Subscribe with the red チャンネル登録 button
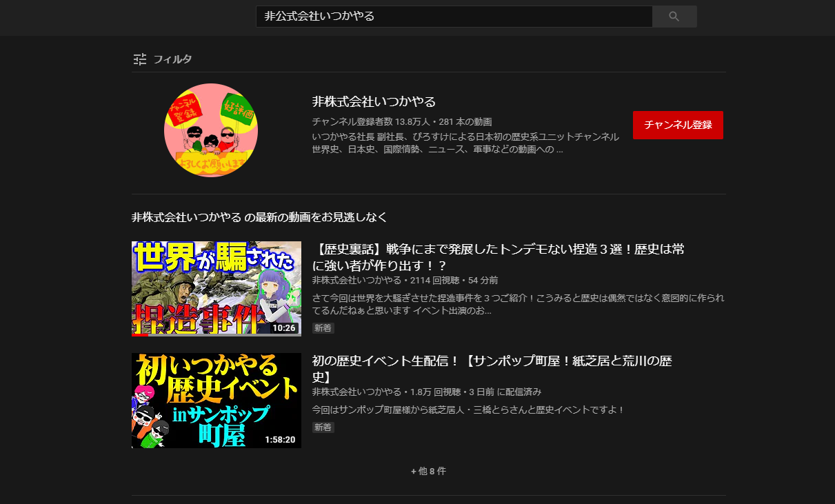This screenshot has width=835, height=504. tap(678, 125)
